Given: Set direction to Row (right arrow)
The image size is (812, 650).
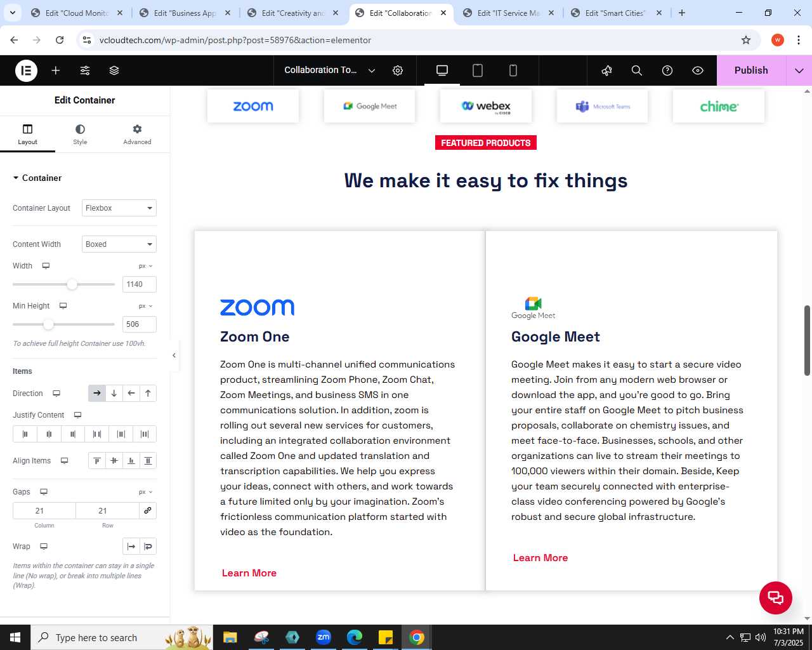Looking at the screenshot, I should (97, 394).
